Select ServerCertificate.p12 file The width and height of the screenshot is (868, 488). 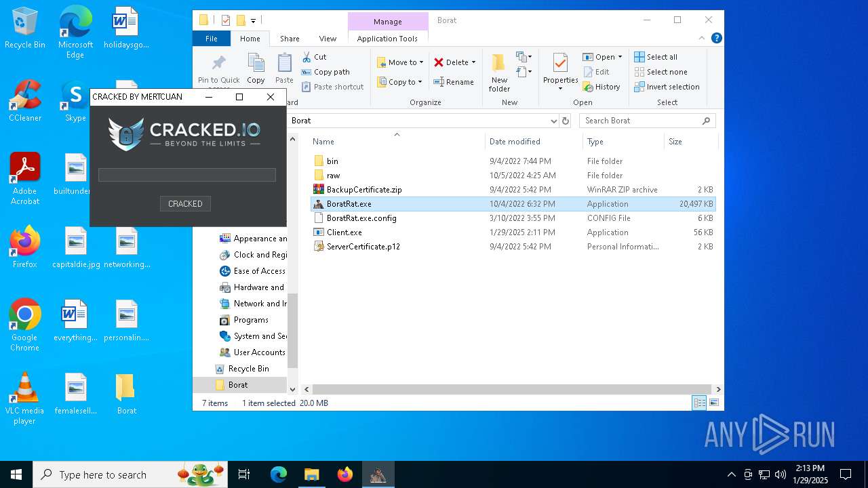[513, 246]
